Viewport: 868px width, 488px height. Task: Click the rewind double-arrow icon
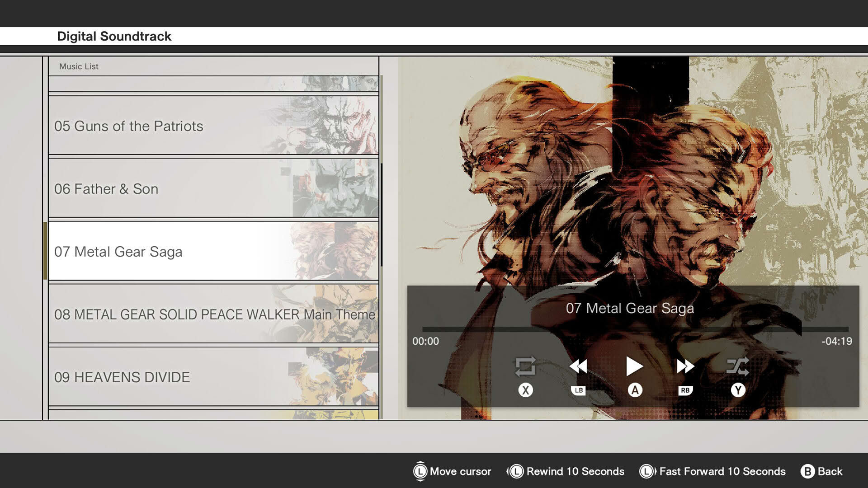tap(578, 366)
